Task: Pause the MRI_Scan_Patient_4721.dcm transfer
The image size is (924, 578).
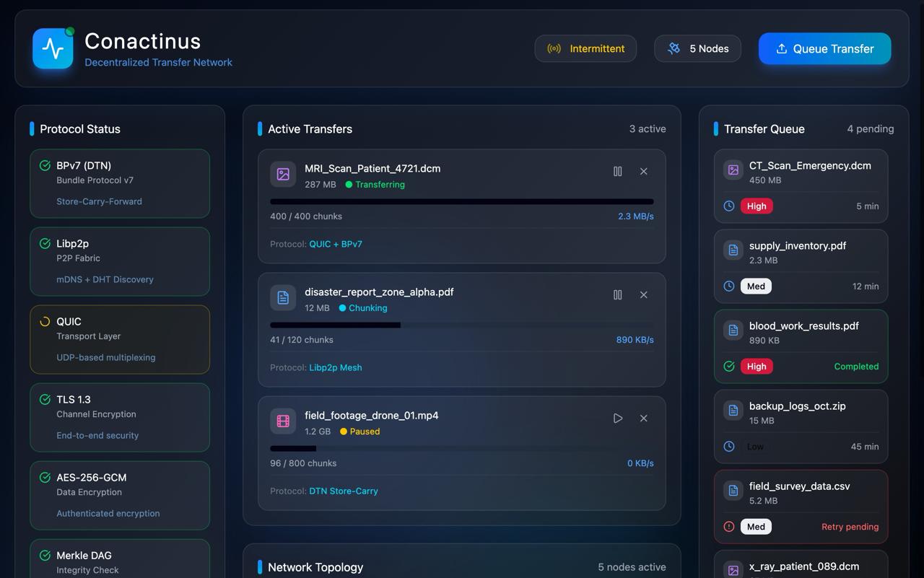Action: click(x=618, y=172)
